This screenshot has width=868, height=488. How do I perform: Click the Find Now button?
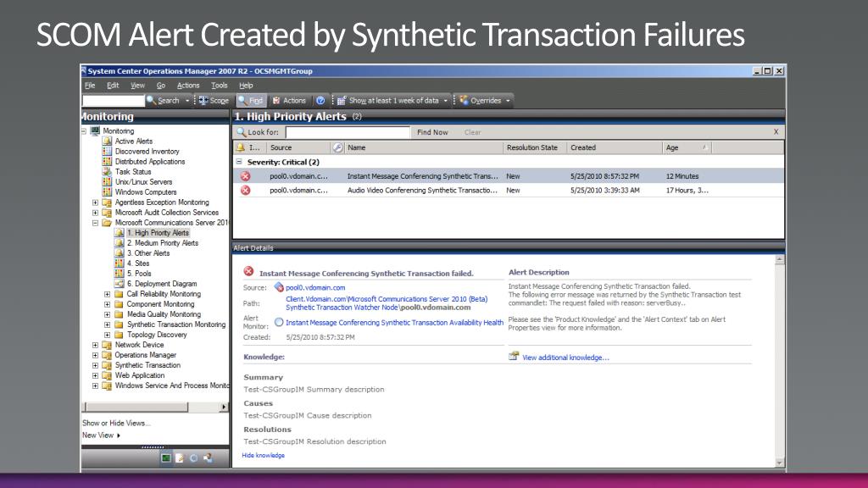[x=432, y=132]
